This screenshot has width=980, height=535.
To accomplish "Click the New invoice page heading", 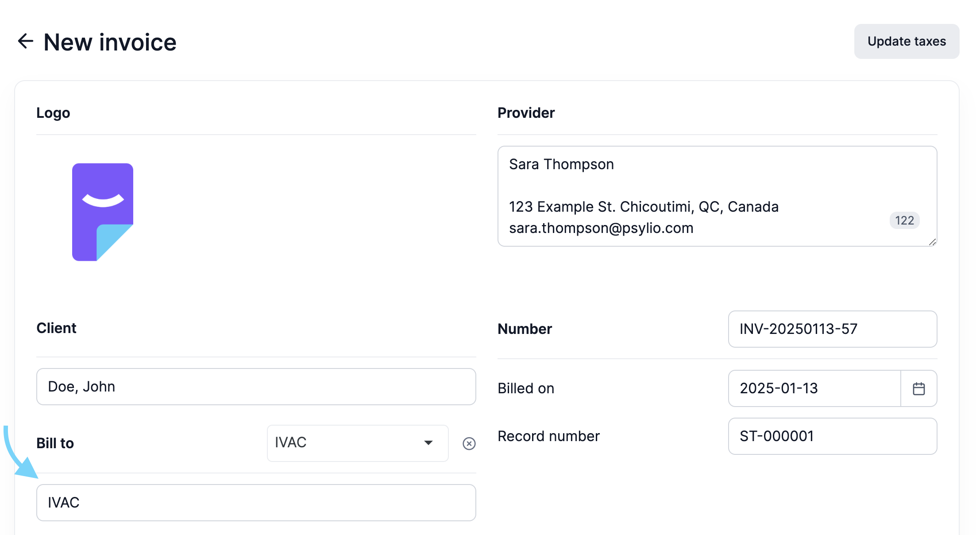I will pyautogui.click(x=110, y=43).
